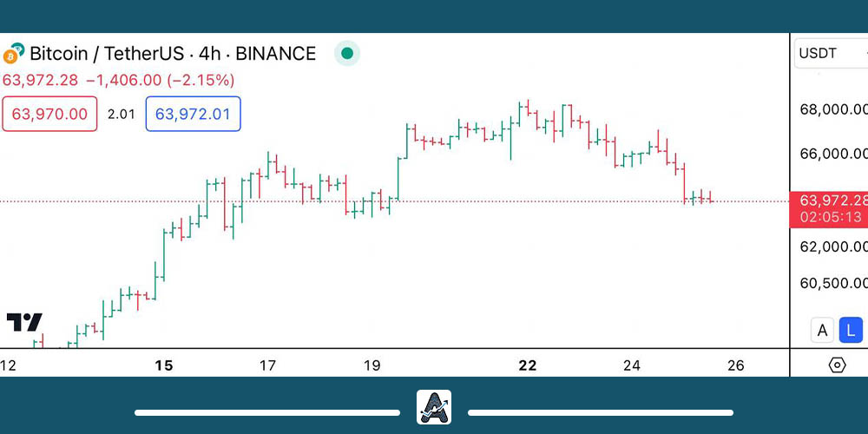Click the 68,000.00 price axis label
The height and width of the screenshot is (434, 868).
(832, 109)
